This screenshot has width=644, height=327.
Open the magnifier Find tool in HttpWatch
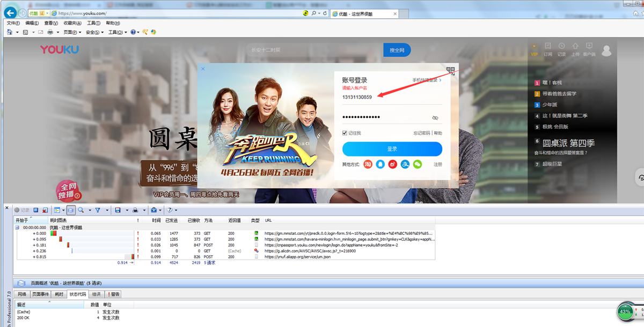(x=80, y=210)
